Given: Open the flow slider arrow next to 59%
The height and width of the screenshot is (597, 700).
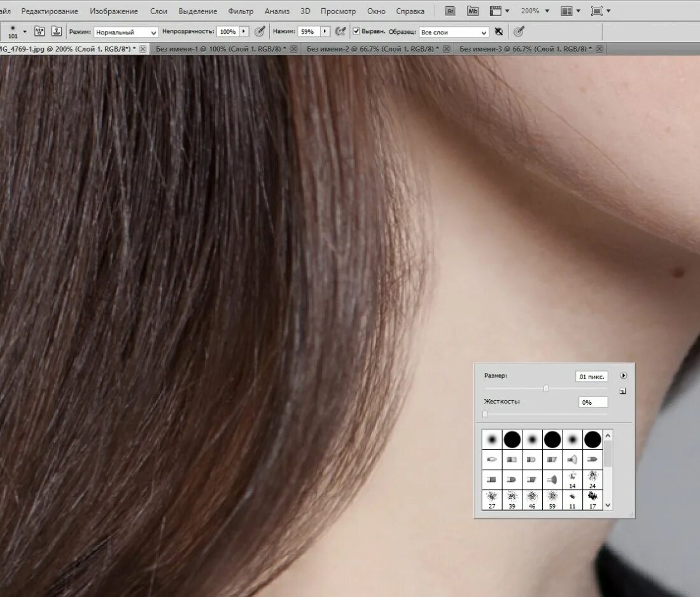Looking at the screenshot, I should pos(325,32).
